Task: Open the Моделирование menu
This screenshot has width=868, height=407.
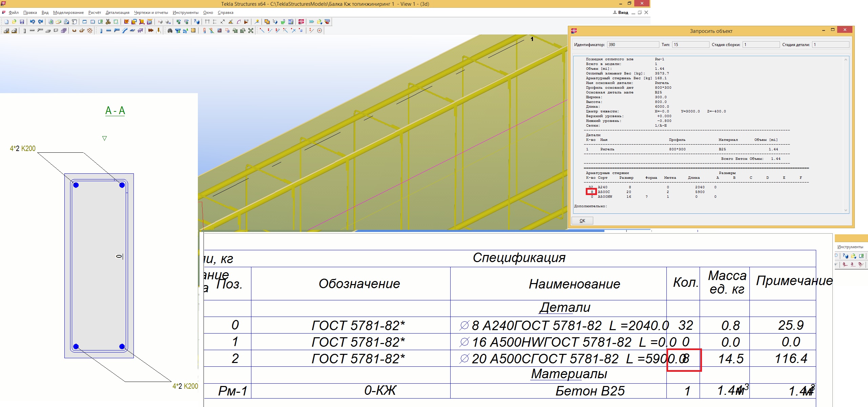Action: coord(68,13)
